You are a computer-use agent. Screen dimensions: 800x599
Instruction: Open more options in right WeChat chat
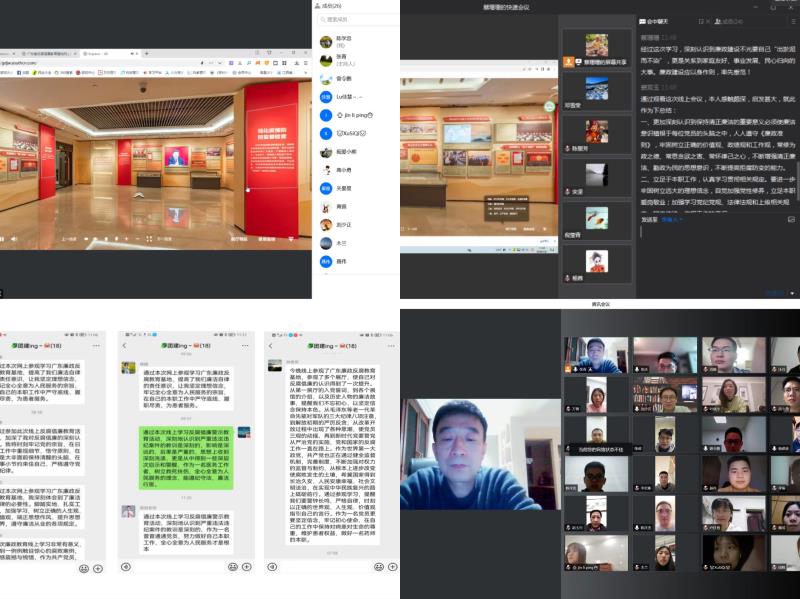coord(391,345)
